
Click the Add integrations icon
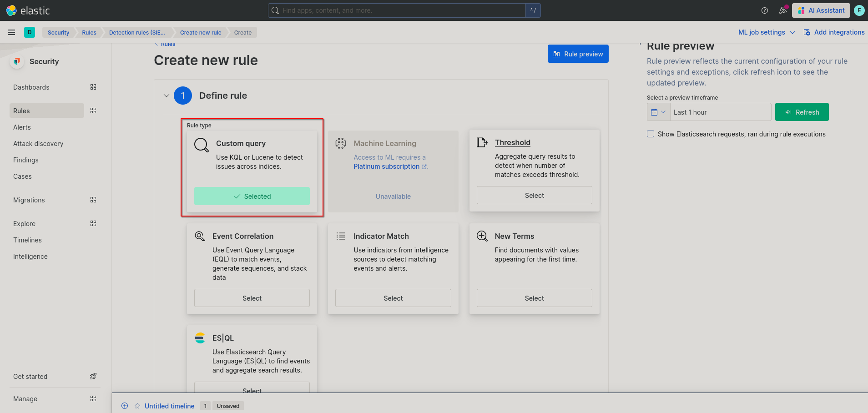click(807, 32)
